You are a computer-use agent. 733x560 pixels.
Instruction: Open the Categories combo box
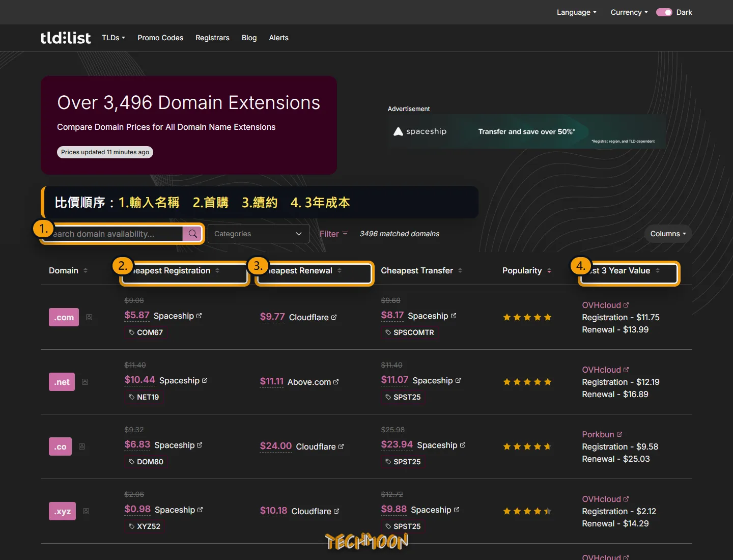coord(259,234)
